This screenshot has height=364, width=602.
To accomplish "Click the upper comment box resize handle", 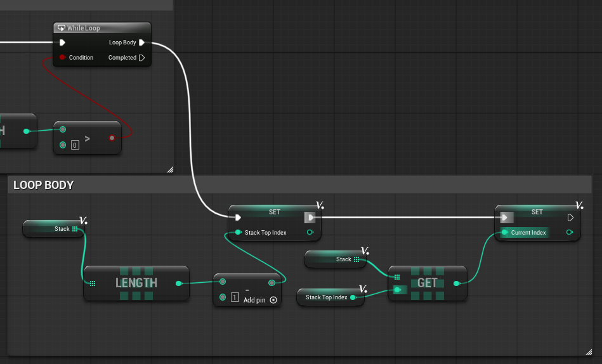I will [170, 170].
